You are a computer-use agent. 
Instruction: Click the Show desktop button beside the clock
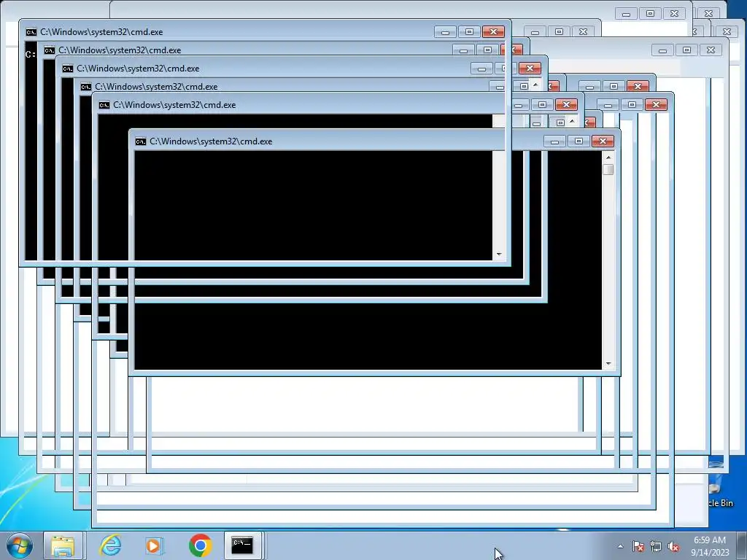[x=741, y=545]
